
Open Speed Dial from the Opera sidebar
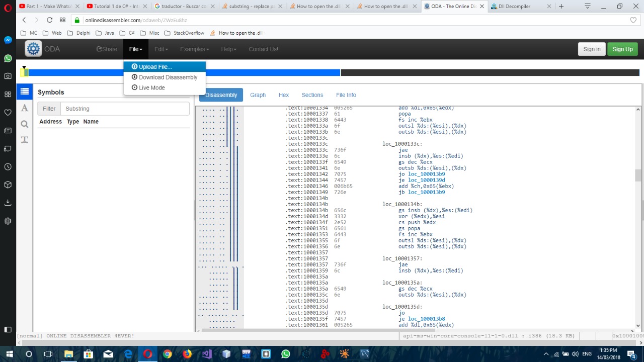[8, 94]
